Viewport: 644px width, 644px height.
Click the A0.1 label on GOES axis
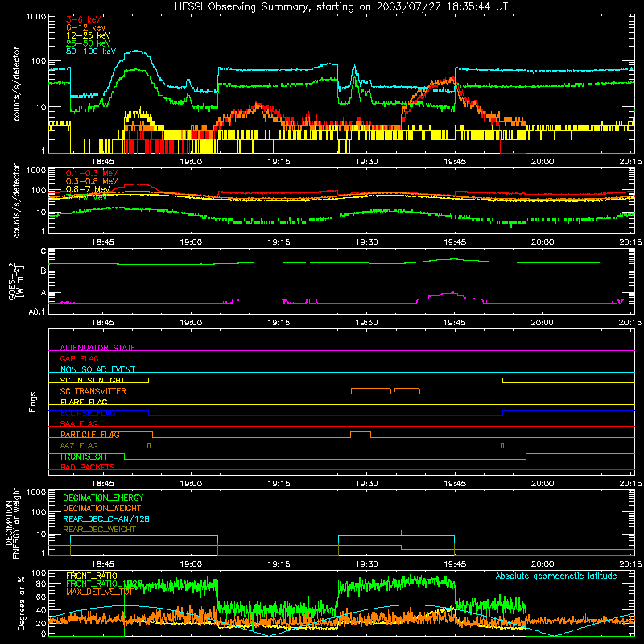point(37,312)
